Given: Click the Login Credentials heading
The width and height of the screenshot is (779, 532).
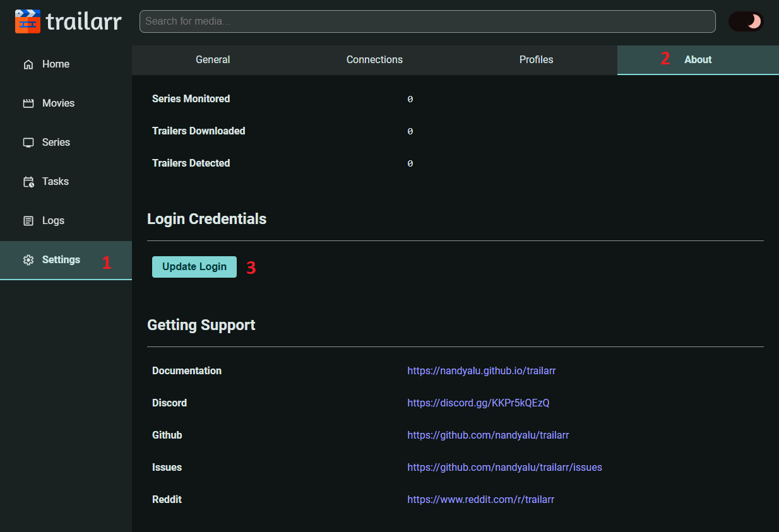Looking at the screenshot, I should 206,219.
